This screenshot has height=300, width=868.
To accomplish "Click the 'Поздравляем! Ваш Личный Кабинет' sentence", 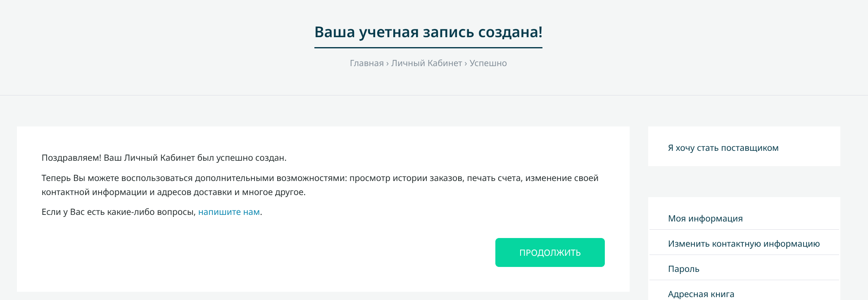I will click(x=164, y=158).
